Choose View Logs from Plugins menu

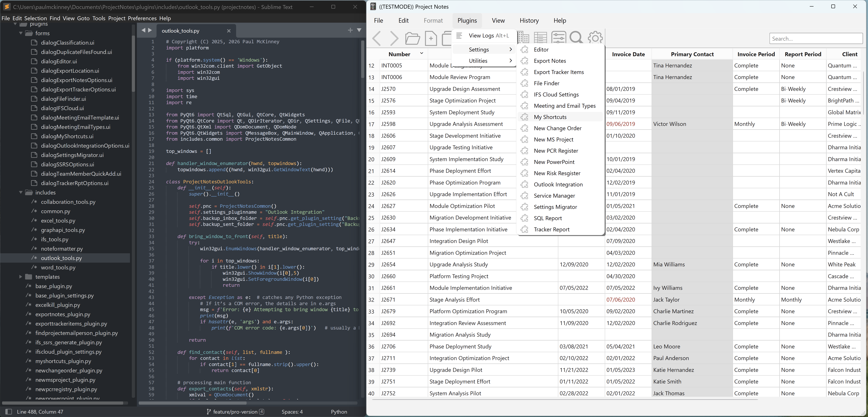[x=484, y=35]
